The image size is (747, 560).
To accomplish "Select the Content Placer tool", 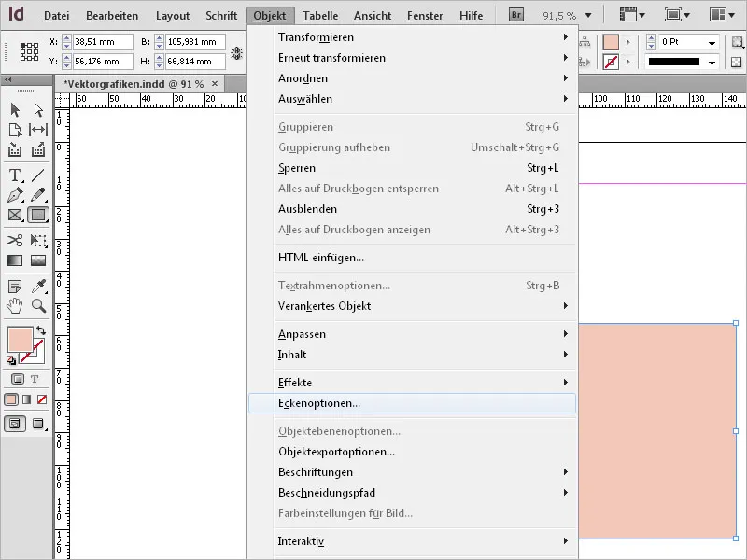I will [x=38, y=150].
